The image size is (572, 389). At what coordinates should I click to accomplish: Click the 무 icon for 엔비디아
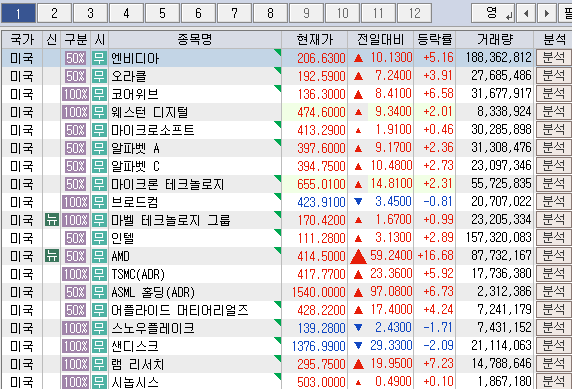pos(99,58)
